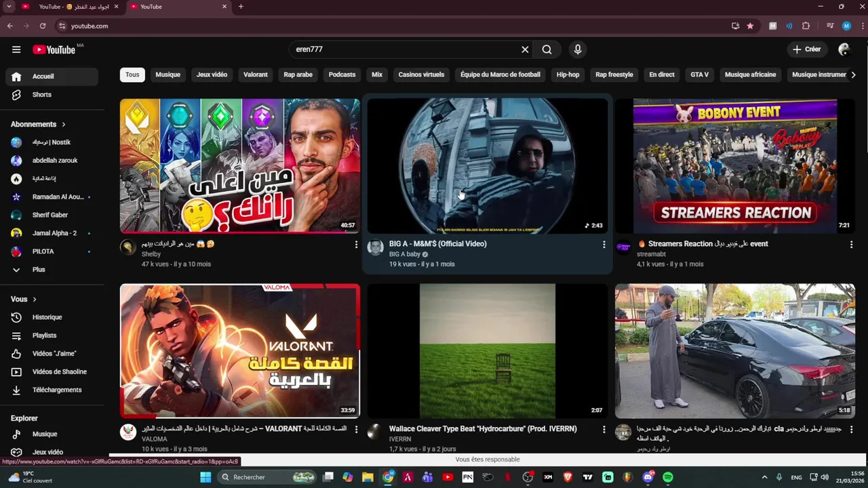Open BIG A - M&M'$ (Official Video) title
Viewport: 868px width, 488px height.
(x=437, y=244)
